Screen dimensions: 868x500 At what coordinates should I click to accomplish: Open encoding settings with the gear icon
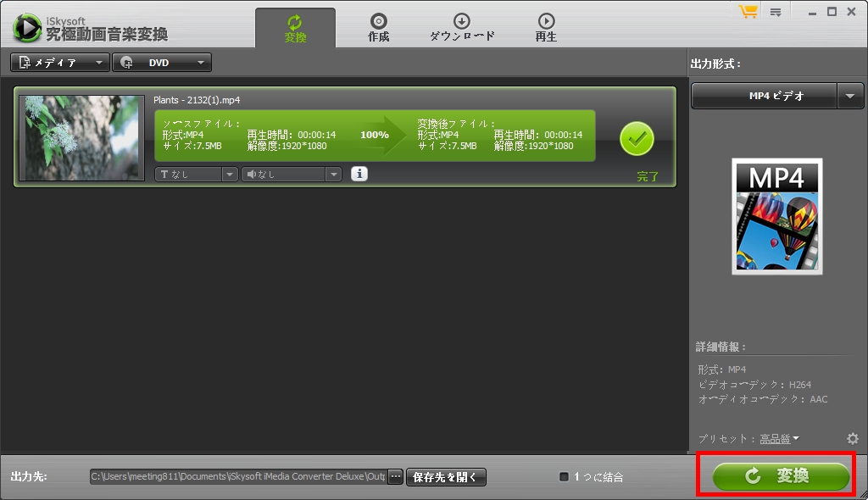click(853, 438)
